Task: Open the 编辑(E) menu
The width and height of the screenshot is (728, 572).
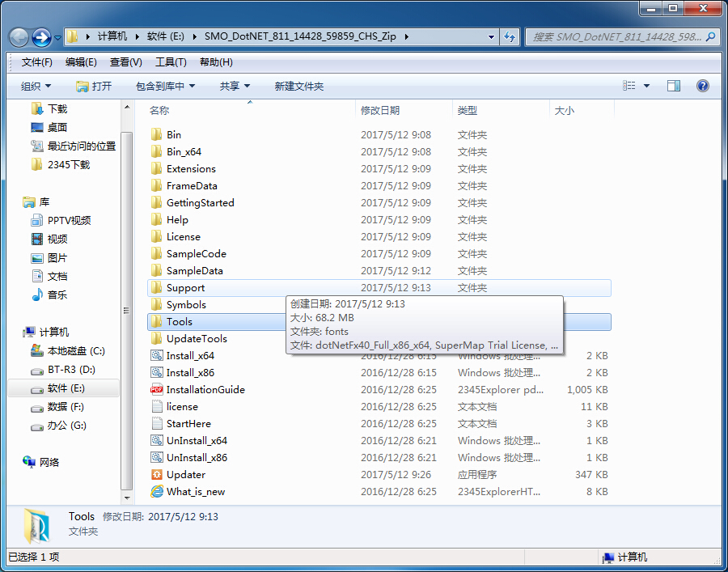Action: [x=81, y=62]
